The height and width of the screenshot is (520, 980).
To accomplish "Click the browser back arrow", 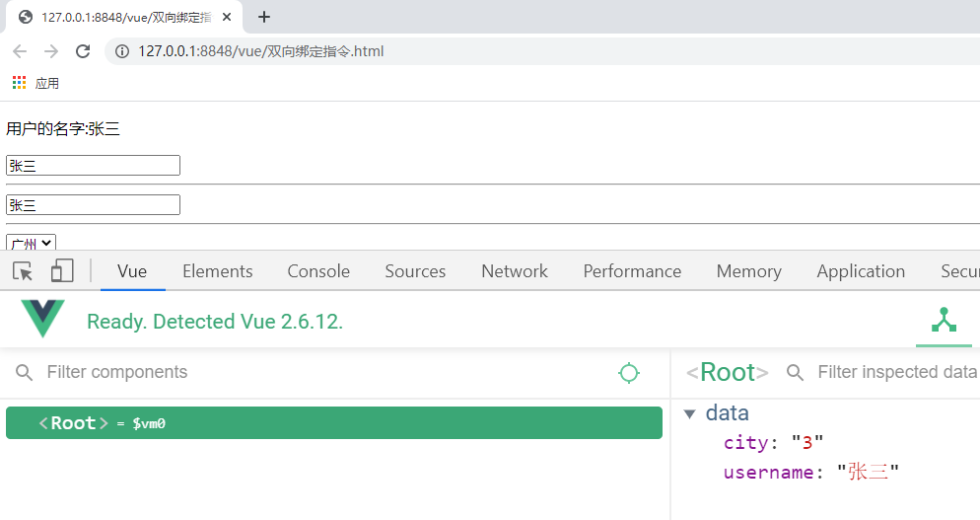I will [20, 51].
